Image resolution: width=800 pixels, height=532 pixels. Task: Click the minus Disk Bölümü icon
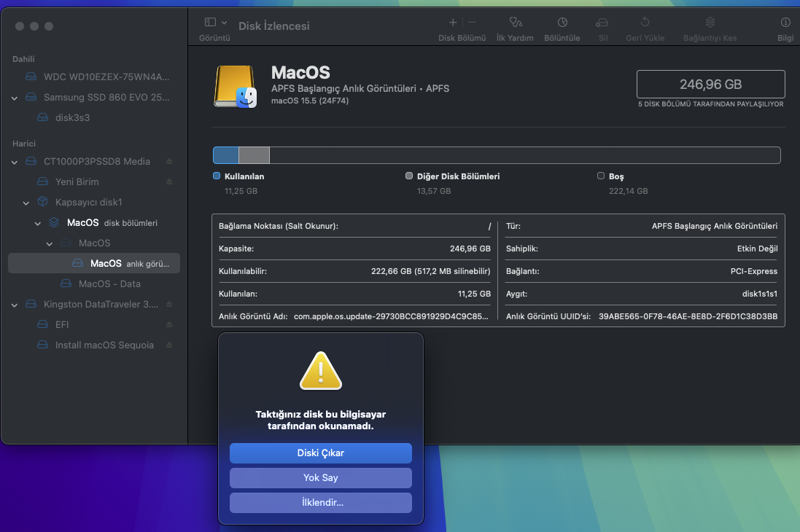tap(472, 23)
